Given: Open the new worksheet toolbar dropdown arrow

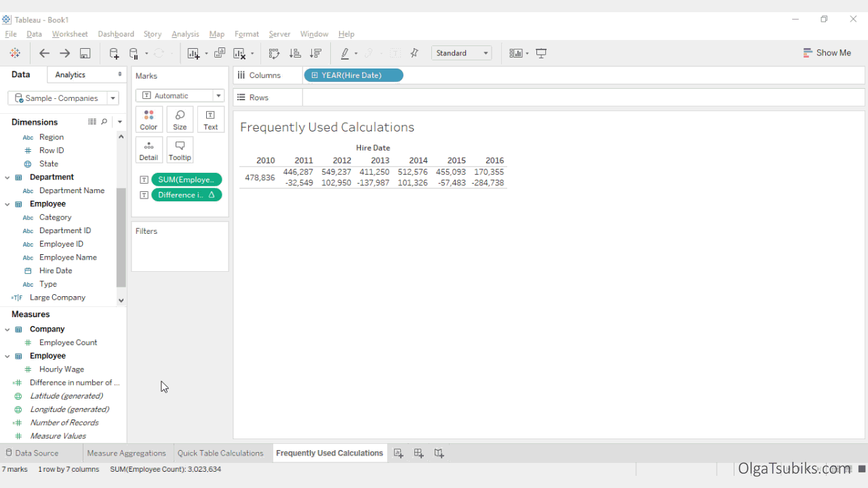Looking at the screenshot, I should (206, 54).
